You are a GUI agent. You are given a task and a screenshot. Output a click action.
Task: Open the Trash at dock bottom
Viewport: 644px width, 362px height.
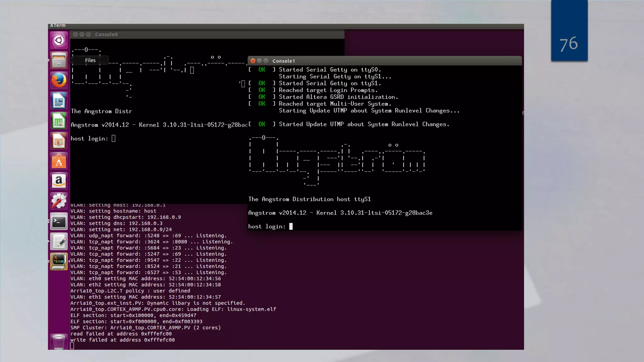[59, 342]
